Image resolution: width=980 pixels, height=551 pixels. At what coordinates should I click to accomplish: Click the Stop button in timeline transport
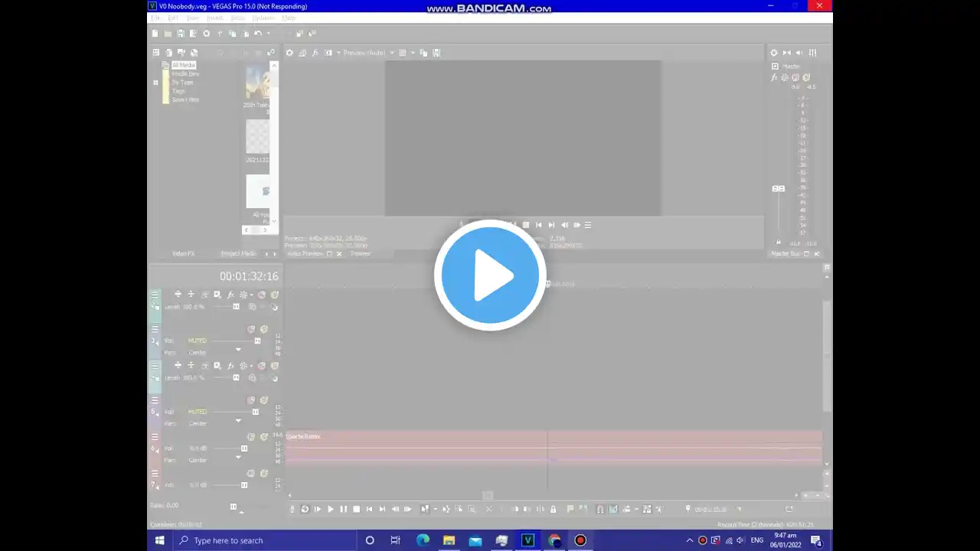tap(356, 509)
